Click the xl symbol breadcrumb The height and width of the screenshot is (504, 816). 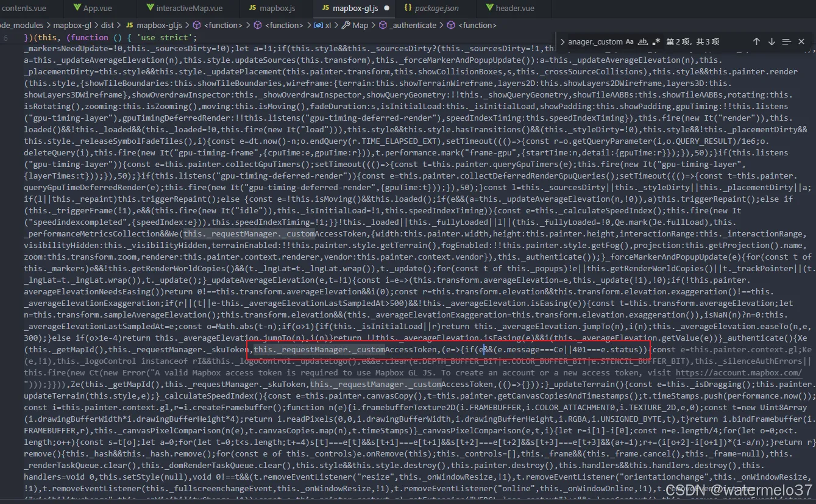(x=328, y=25)
